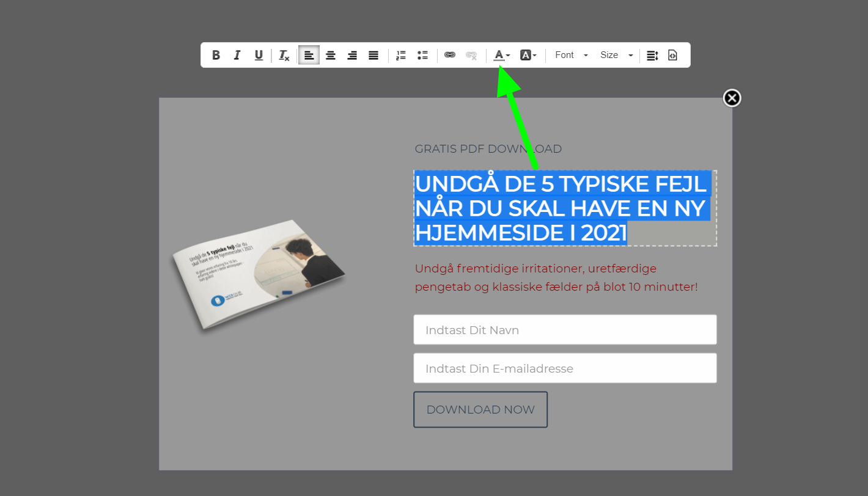Insert a bulleted list
This screenshot has width=868, height=496.
click(x=422, y=55)
